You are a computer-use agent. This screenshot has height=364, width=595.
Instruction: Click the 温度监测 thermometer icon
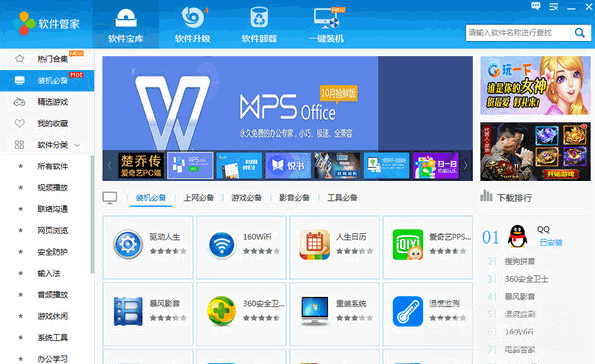click(x=408, y=311)
